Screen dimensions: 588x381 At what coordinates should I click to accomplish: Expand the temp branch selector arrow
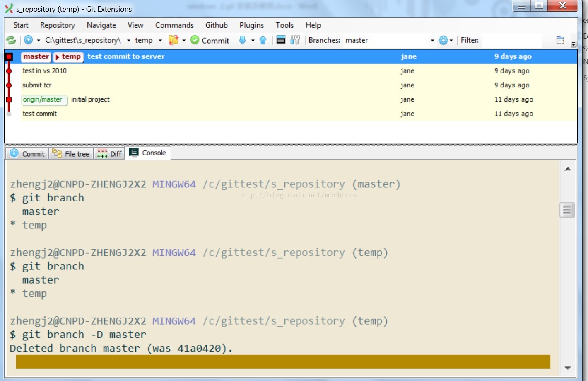[x=160, y=40]
